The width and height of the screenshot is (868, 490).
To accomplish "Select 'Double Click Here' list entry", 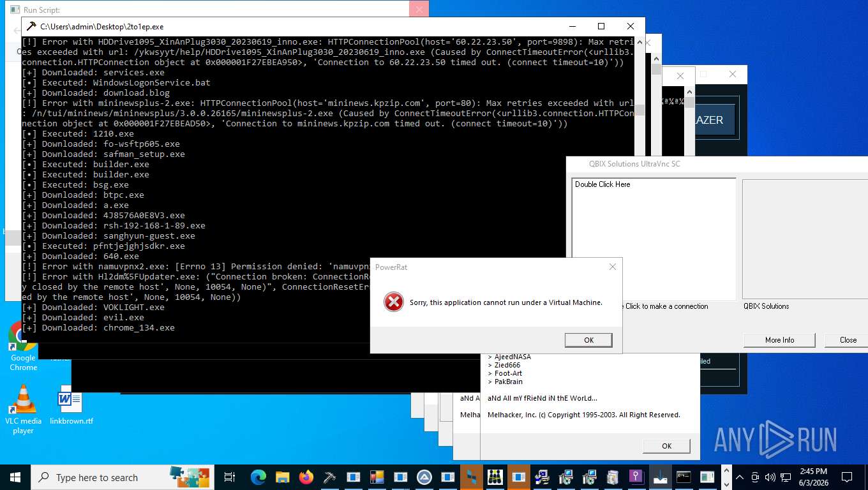I will 602,184.
